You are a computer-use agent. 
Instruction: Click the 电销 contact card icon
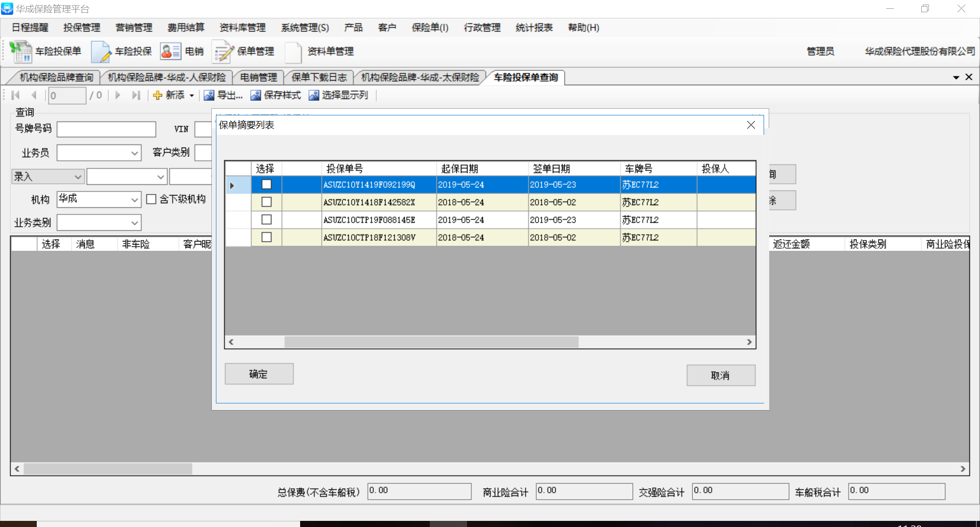170,52
